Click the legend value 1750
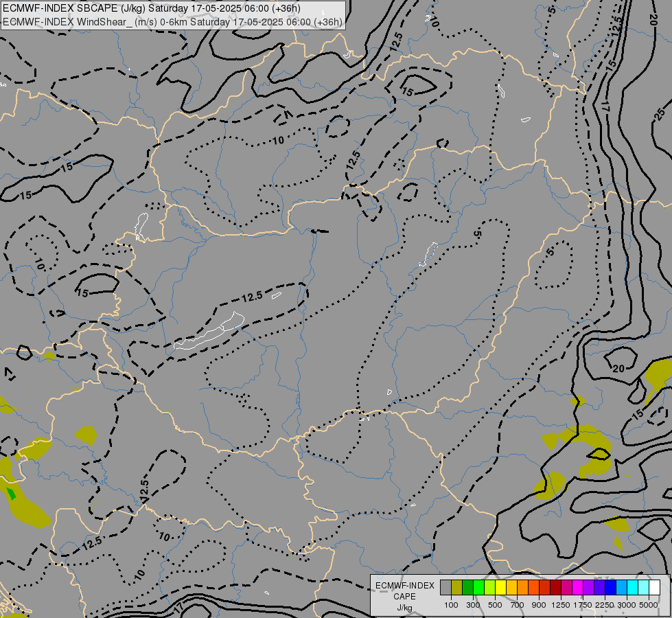Image resolution: width=672 pixels, height=618 pixels. pos(583,605)
